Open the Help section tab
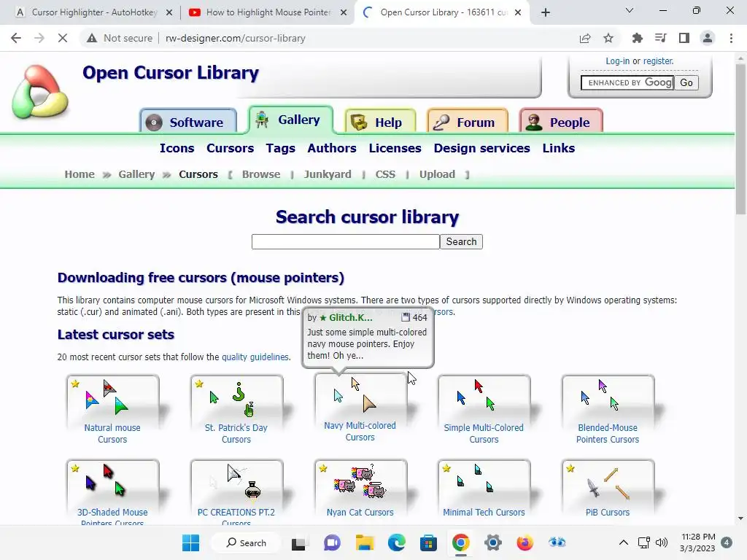Image resolution: width=747 pixels, height=560 pixels. [380, 122]
